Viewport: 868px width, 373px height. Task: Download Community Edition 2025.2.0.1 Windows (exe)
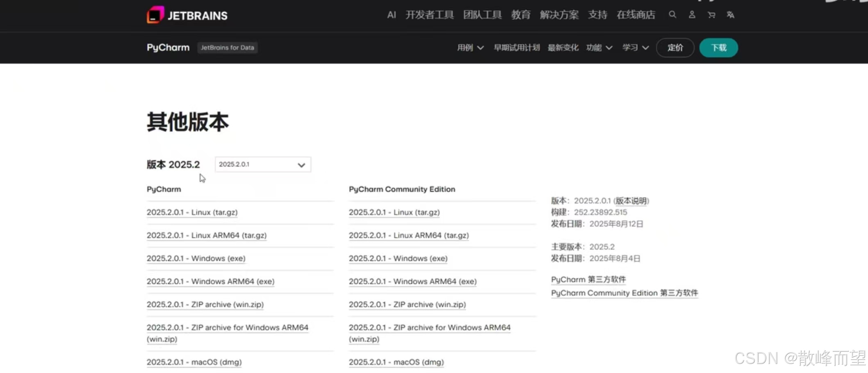point(398,258)
